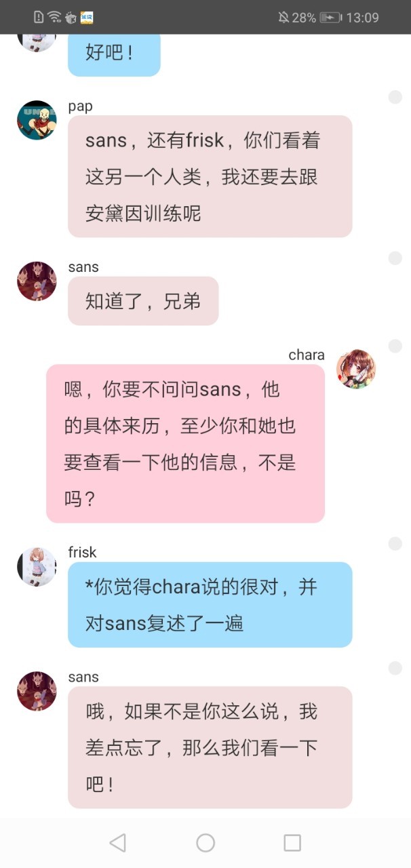Image resolution: width=411 pixels, height=868 pixels.
Task: Tap the muted notification bell icon
Action: [283, 17]
